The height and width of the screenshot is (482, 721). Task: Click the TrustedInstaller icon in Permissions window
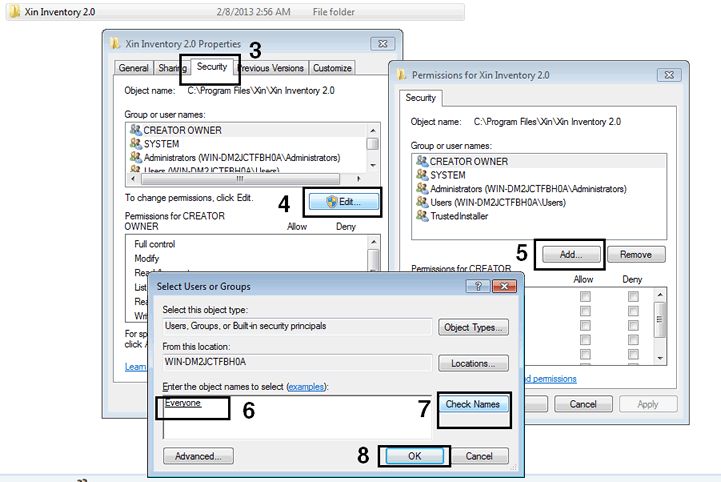click(x=422, y=216)
